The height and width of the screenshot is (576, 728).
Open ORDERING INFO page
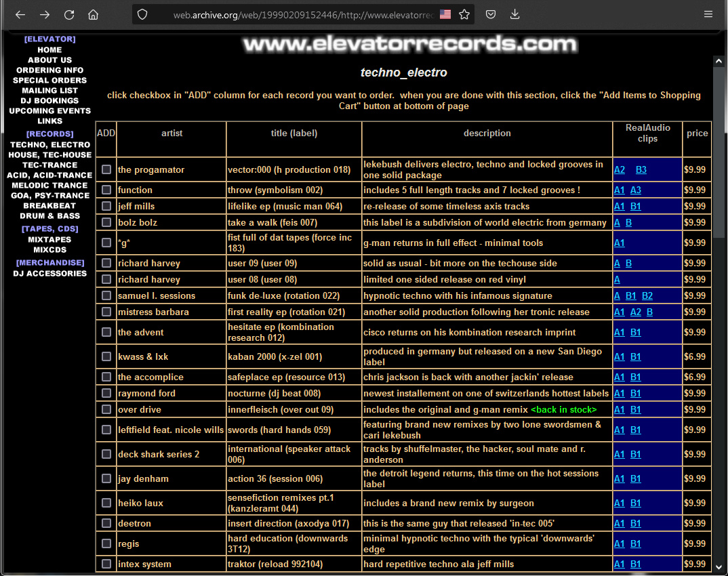tap(49, 70)
